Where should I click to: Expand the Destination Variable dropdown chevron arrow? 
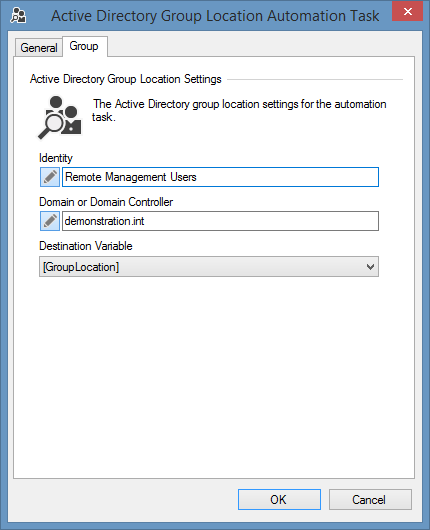(x=370, y=267)
